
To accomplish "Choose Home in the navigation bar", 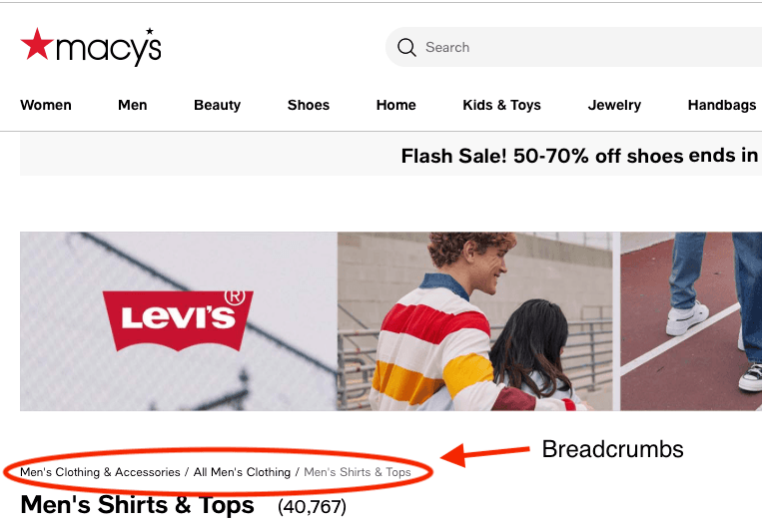I will (395, 105).
